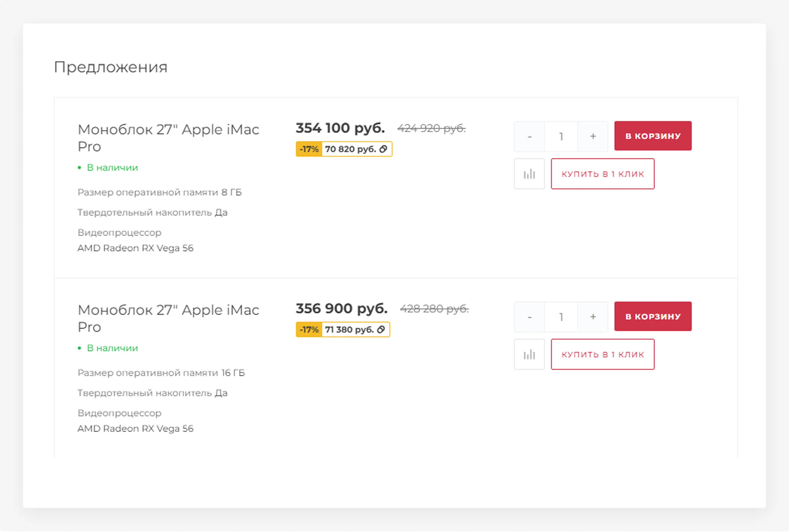
Task: Click compare chart icon for 8 ГБ iMac
Action: [x=529, y=174]
